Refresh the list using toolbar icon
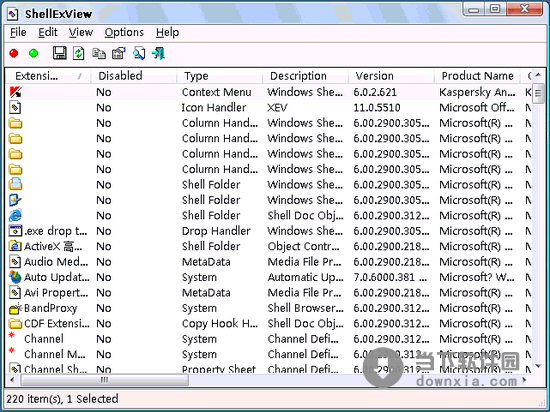Screen dimensions: 550x412 79,53
